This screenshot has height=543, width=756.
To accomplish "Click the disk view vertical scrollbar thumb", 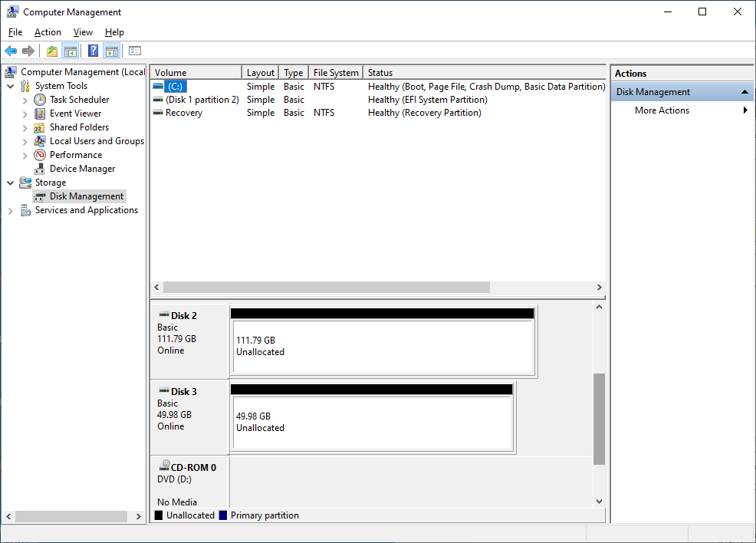I will [599, 419].
